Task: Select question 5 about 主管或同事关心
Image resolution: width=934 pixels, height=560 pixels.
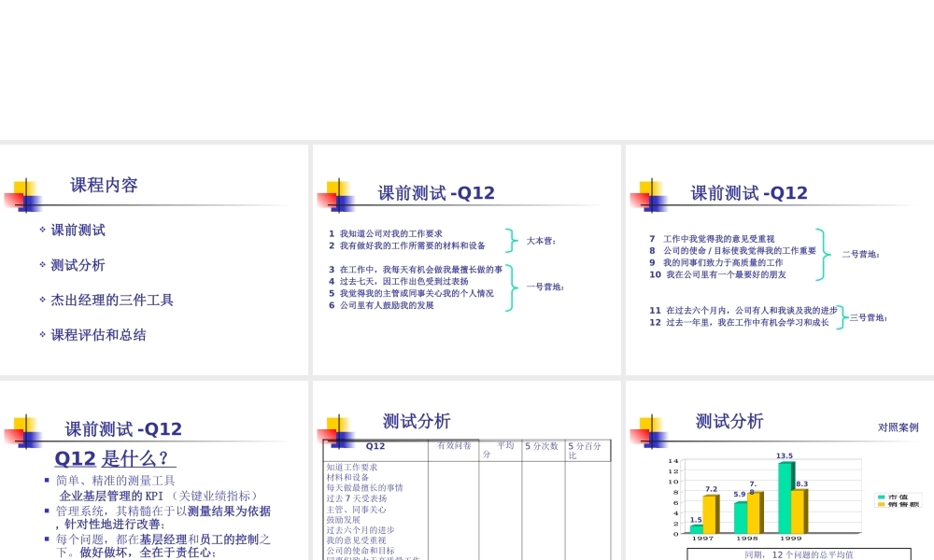Action: point(411,293)
